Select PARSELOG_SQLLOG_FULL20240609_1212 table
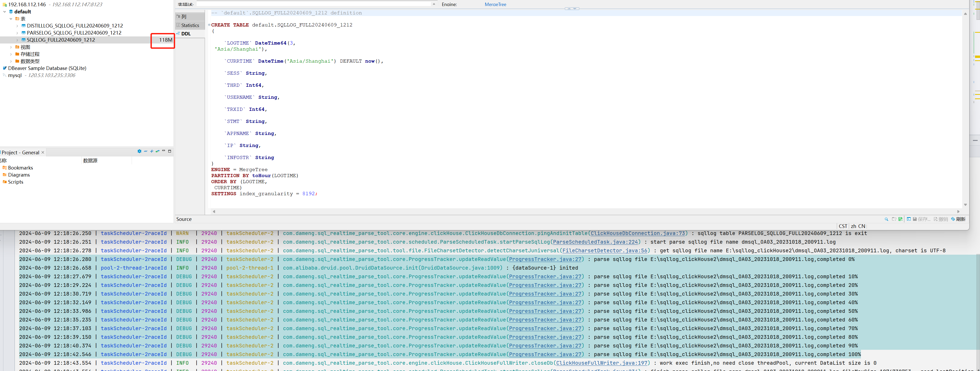 point(74,33)
